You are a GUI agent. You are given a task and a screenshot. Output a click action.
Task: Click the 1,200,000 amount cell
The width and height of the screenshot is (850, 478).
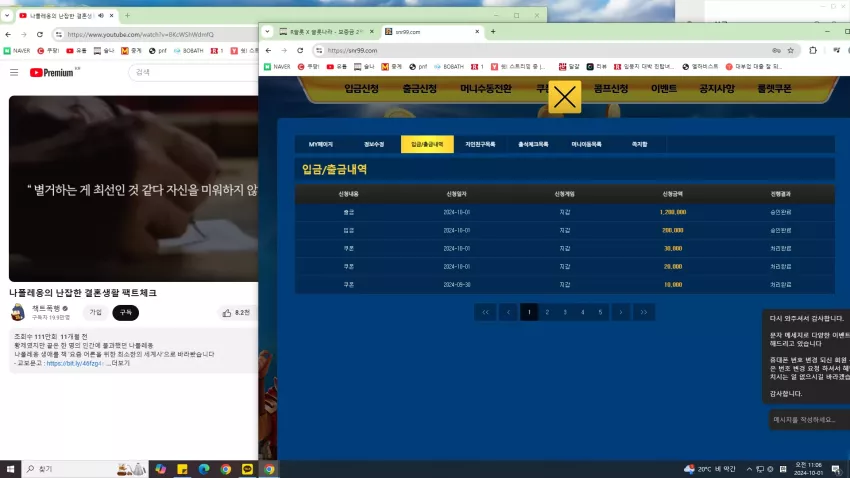coord(673,212)
